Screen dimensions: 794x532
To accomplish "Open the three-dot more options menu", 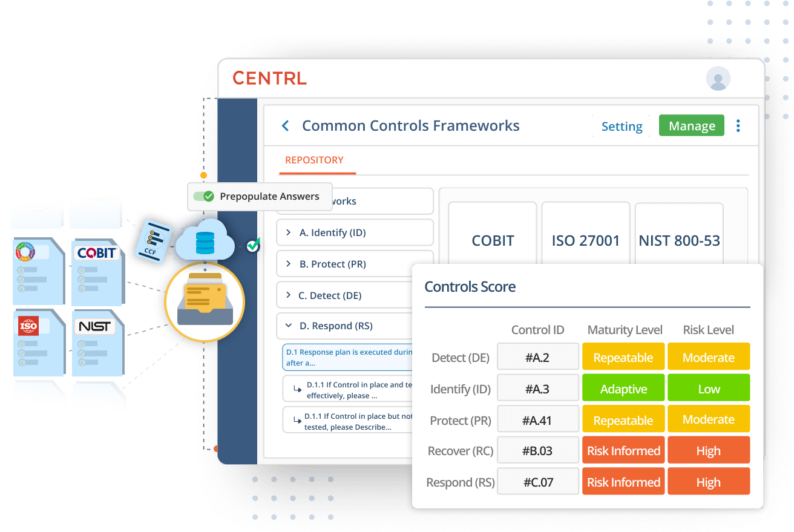I will 738,126.
